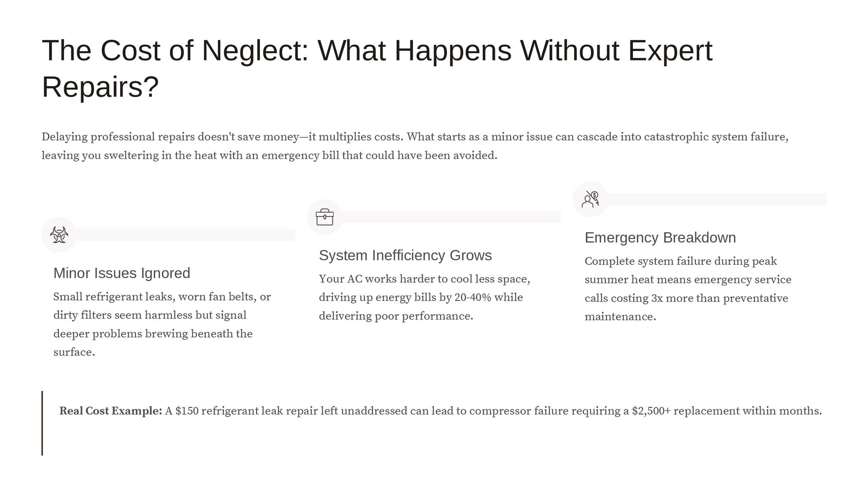Click the paragraph about complete system failure
Viewport: 868px width, 488px height.
coord(688,289)
